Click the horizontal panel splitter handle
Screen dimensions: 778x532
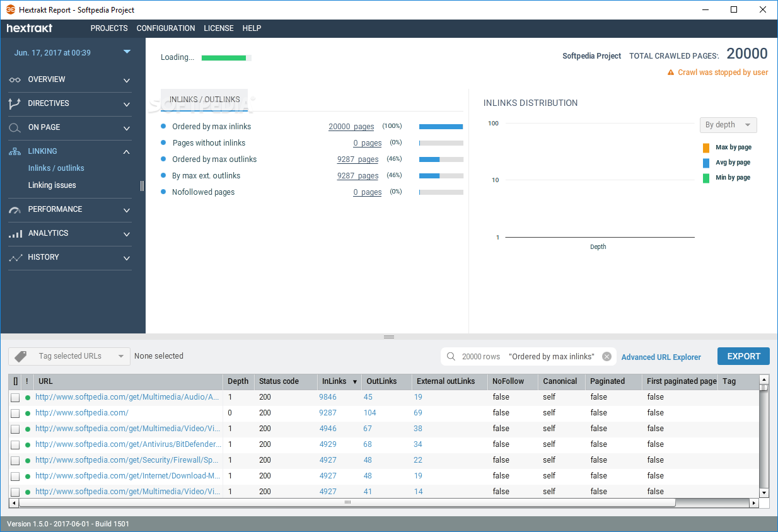(x=389, y=337)
